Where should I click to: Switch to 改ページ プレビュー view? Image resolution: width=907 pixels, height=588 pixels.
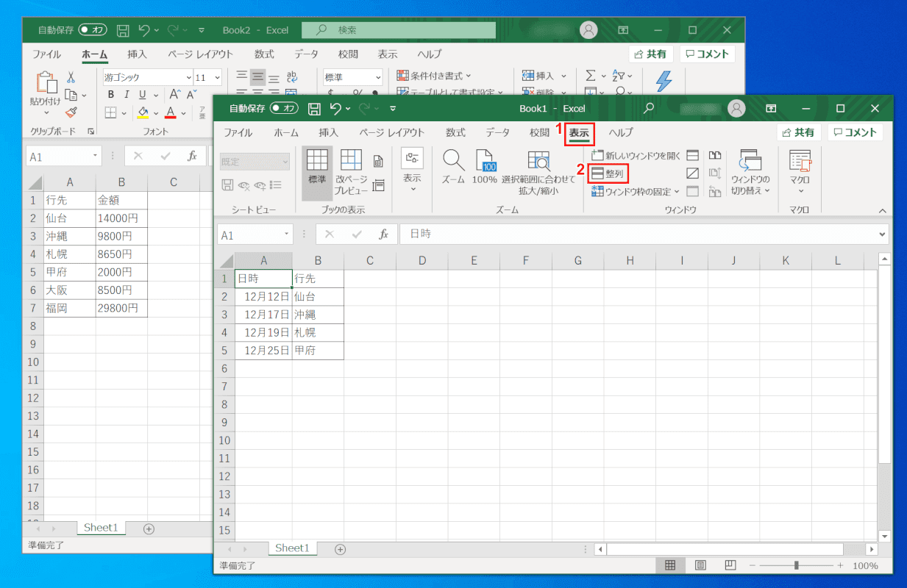(x=352, y=173)
